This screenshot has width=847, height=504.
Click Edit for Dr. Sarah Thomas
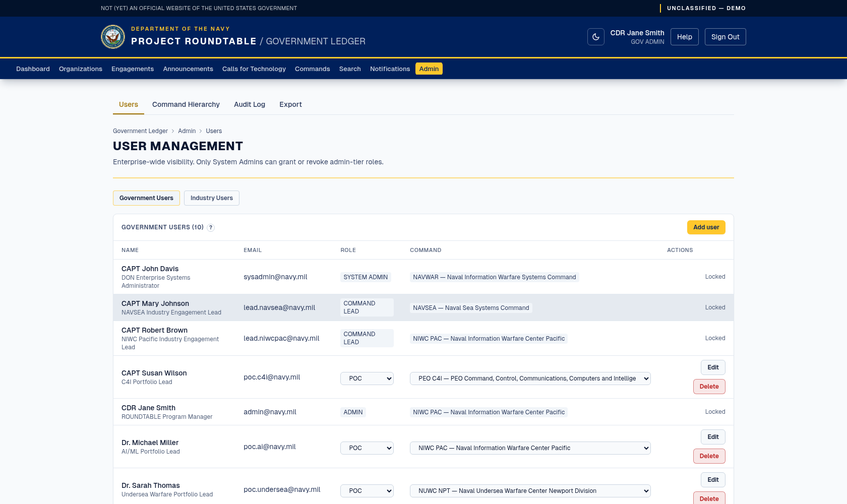tap(713, 480)
